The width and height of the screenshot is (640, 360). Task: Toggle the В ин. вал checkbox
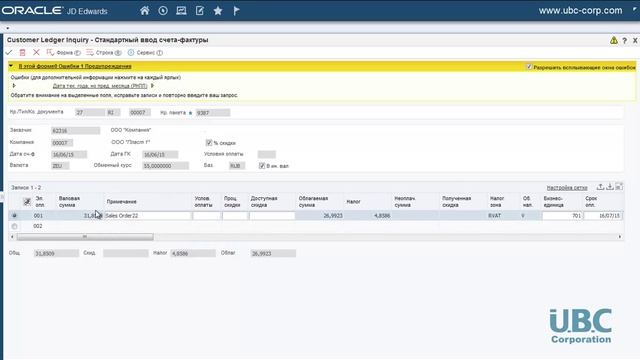click(x=262, y=165)
